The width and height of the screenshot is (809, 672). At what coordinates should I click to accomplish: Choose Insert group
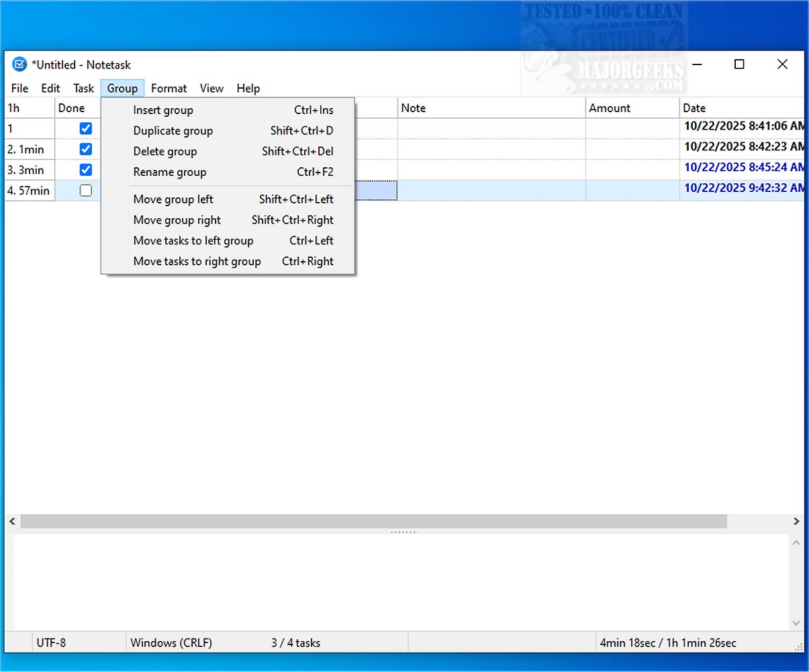click(228, 110)
